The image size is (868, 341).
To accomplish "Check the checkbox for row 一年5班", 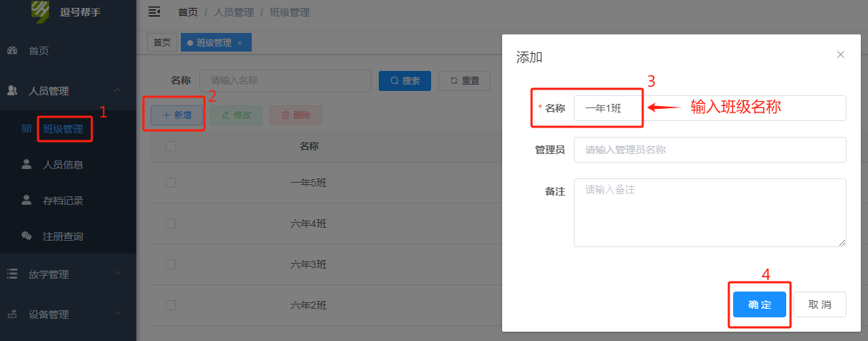I will click(x=170, y=183).
